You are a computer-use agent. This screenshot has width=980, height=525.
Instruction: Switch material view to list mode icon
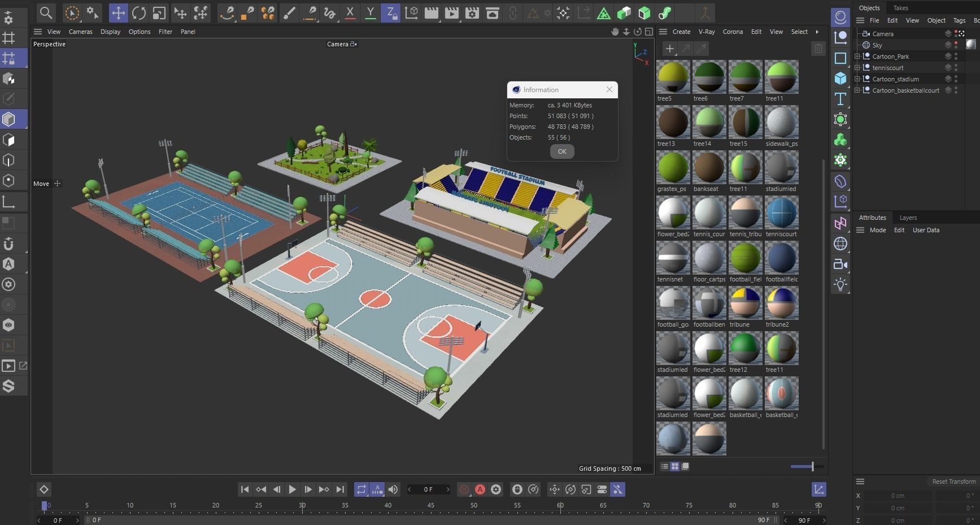665,466
